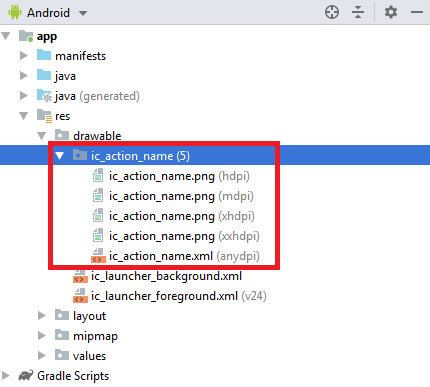The width and height of the screenshot is (430, 387).
Task: Open the Android project view dropdown
Action: (x=83, y=13)
